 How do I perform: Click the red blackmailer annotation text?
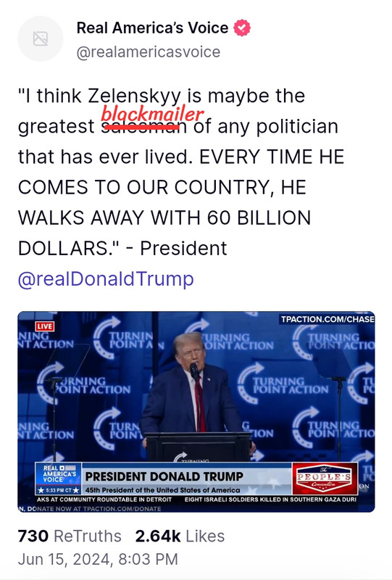click(152, 113)
